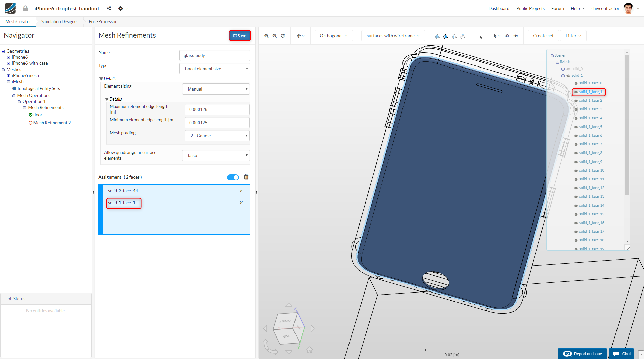The width and height of the screenshot is (644, 359).
Task: Save the mesh refinement settings
Action: [239, 36]
